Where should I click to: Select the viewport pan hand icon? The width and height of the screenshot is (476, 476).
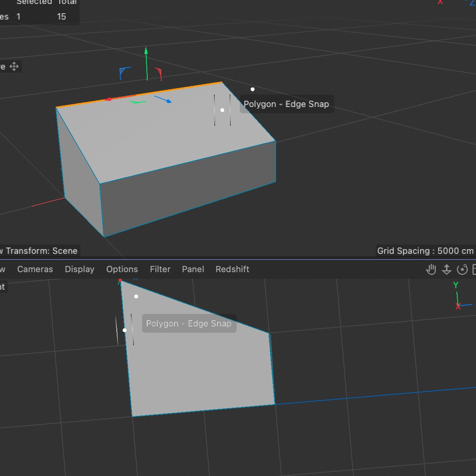(431, 269)
